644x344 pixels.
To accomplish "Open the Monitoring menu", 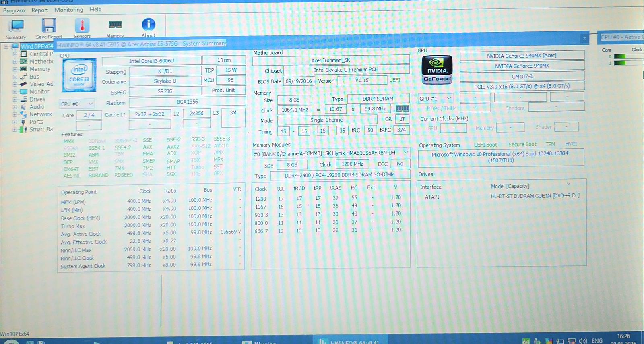I will pos(69,10).
